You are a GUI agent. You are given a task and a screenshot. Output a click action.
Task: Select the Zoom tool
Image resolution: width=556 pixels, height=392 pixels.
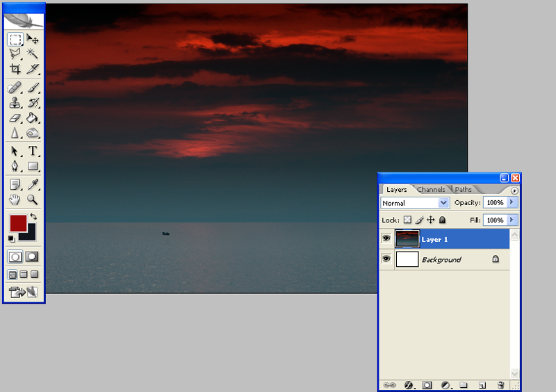[33, 199]
